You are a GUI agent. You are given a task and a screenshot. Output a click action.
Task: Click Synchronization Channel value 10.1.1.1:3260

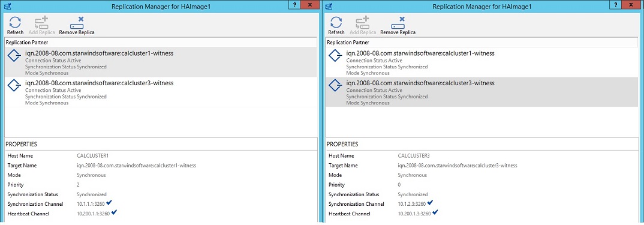click(x=91, y=204)
